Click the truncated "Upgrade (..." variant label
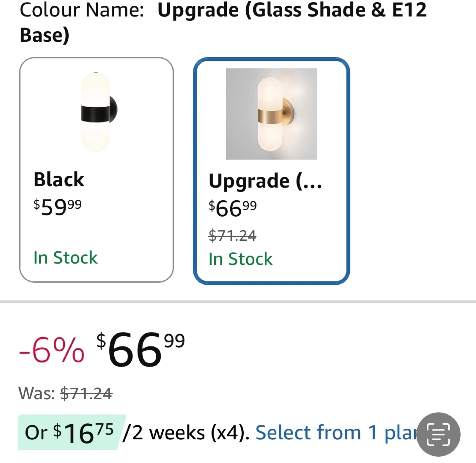 (x=265, y=181)
